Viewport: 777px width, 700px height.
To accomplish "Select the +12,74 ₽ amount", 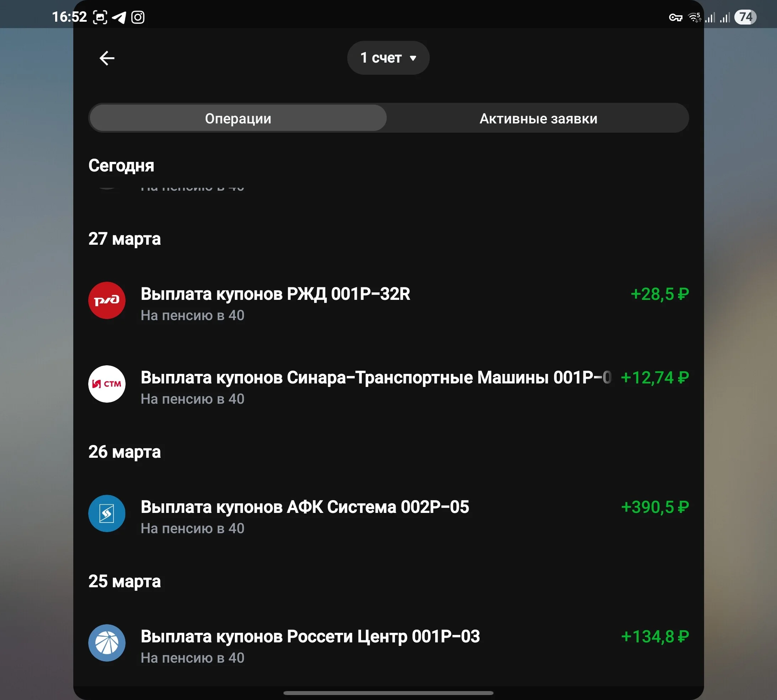I will (655, 377).
